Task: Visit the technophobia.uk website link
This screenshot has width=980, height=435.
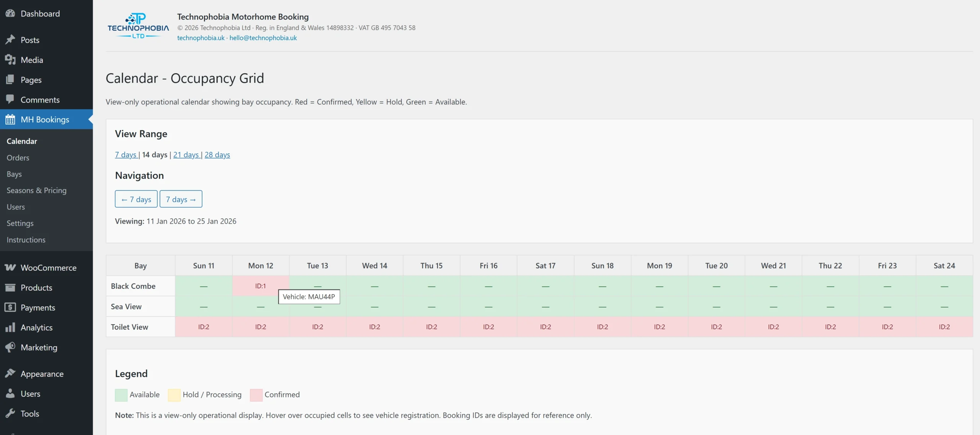Action: 201,38
